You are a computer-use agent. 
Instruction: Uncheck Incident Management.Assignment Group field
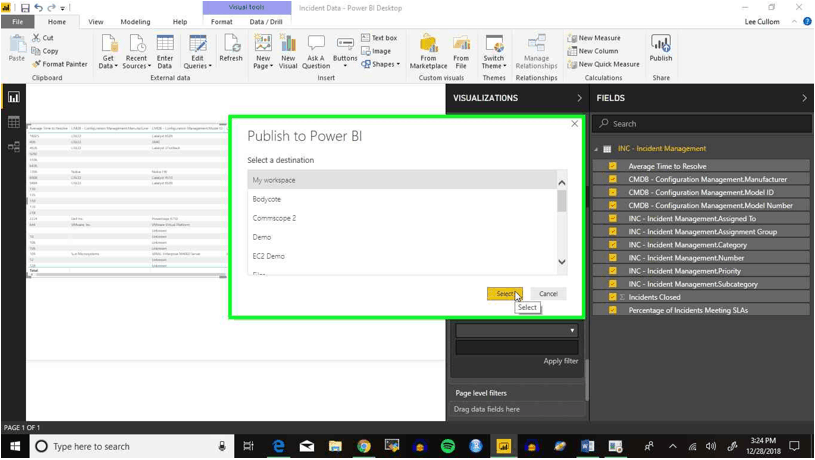pyautogui.click(x=613, y=232)
